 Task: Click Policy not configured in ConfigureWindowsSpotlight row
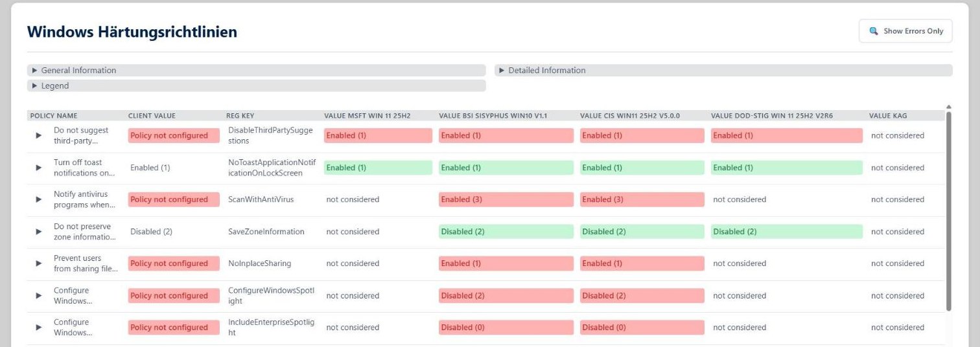pyautogui.click(x=174, y=296)
